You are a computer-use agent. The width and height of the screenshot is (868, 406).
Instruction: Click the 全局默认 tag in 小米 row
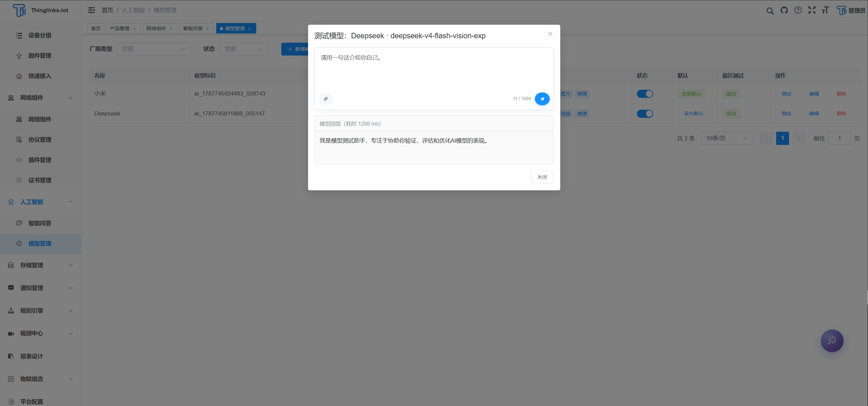pos(691,94)
